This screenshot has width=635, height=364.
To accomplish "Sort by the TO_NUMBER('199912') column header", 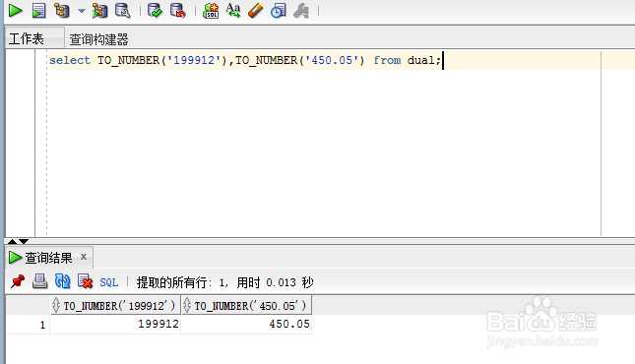I will (x=115, y=305).
